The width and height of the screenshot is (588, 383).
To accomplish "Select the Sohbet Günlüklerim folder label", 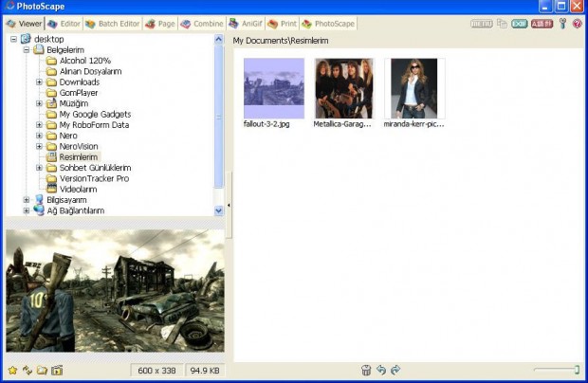I will point(95,168).
